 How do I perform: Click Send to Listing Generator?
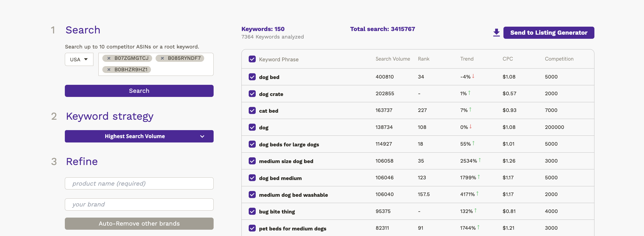[x=548, y=32]
